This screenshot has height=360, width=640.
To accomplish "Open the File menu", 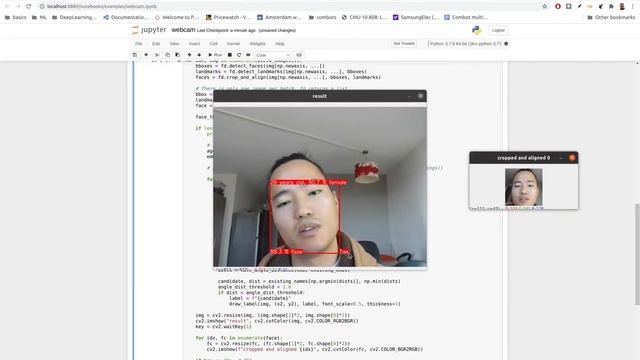I will pos(139,44).
